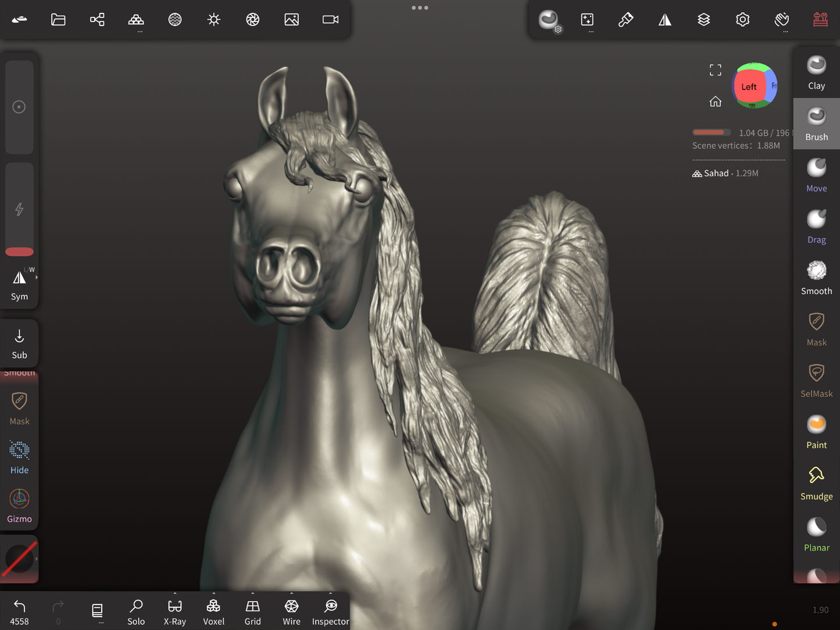
Task: Select the SelMask tool
Action: (x=816, y=380)
